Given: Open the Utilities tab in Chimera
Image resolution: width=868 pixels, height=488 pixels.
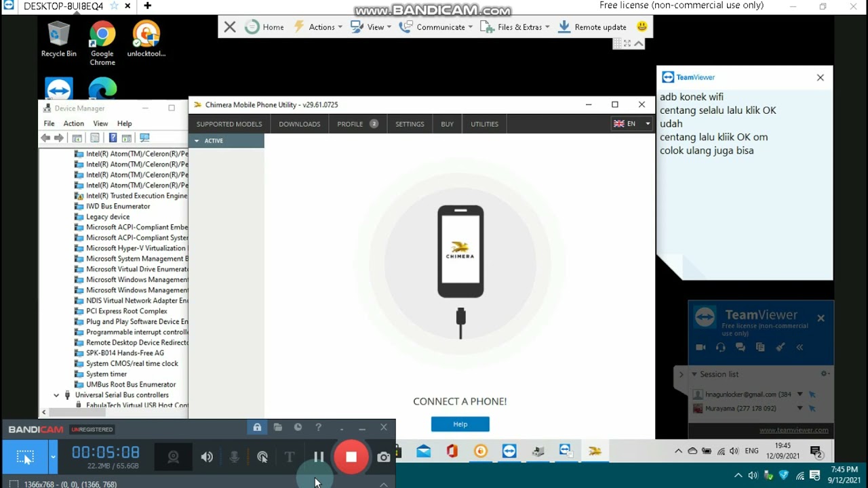Looking at the screenshot, I should (x=484, y=124).
